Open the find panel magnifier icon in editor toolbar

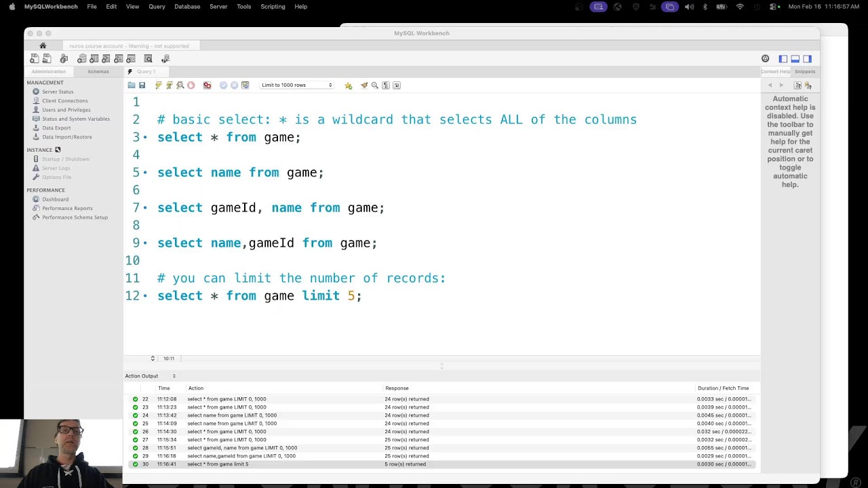pyautogui.click(x=374, y=85)
